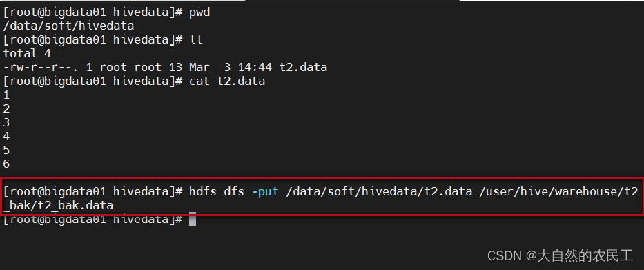Click output line showing number 1
The height and width of the screenshot is (270, 644).
(x=6, y=95)
